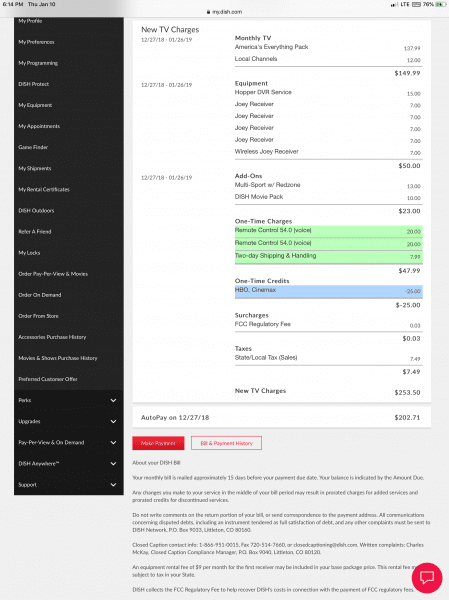The height and width of the screenshot is (600, 449).
Task: Click the lock icon beside mydish.com
Action: [x=209, y=12]
